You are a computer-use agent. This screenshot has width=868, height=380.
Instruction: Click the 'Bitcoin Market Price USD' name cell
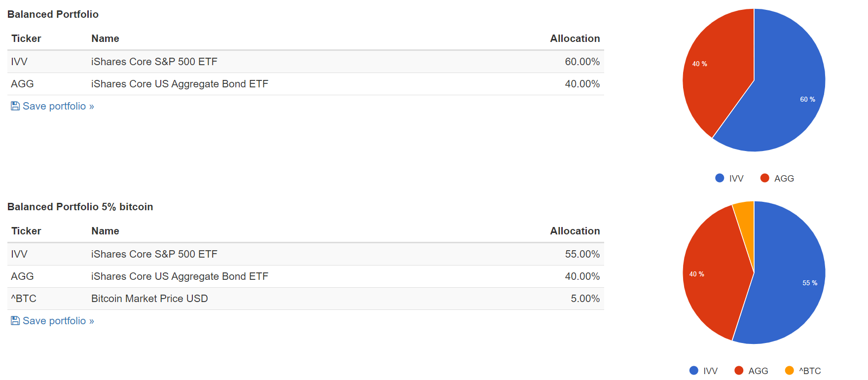pos(149,299)
